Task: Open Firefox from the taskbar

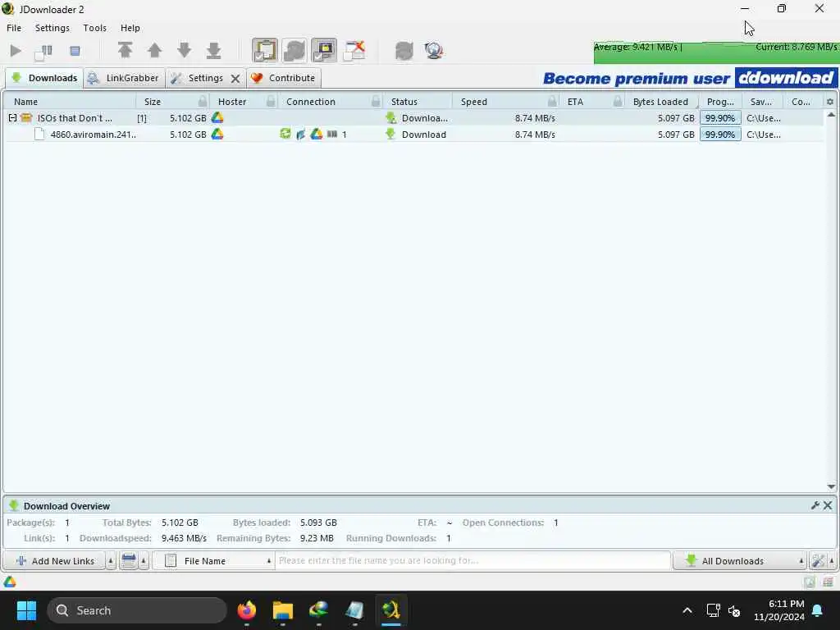Action: click(x=246, y=610)
